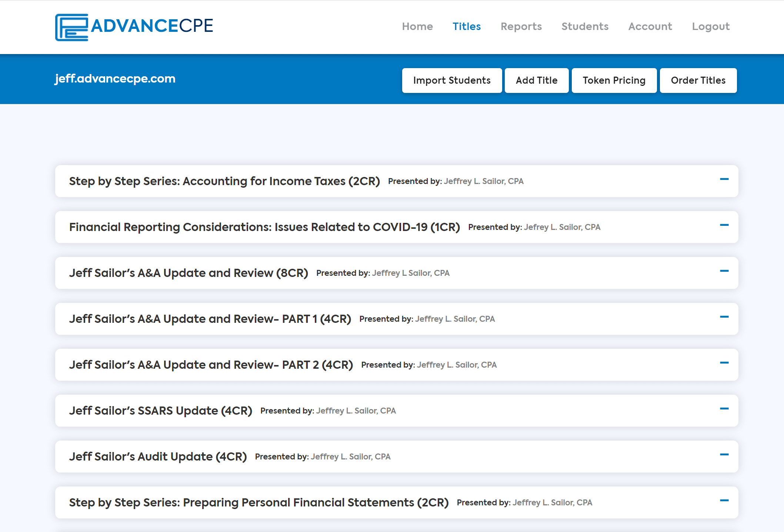The image size is (784, 532).
Task: Click the AdvanceCPE logo icon
Action: tap(71, 27)
